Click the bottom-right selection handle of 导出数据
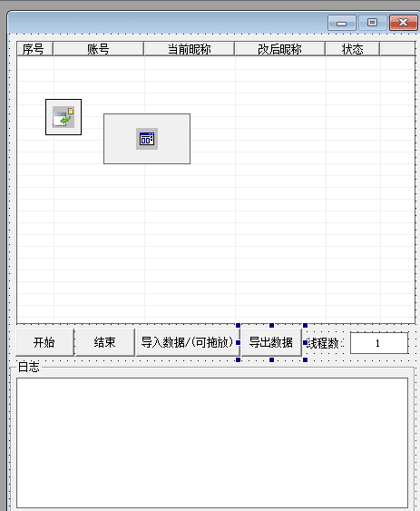Viewport: 420px width, 511px height. coord(305,359)
